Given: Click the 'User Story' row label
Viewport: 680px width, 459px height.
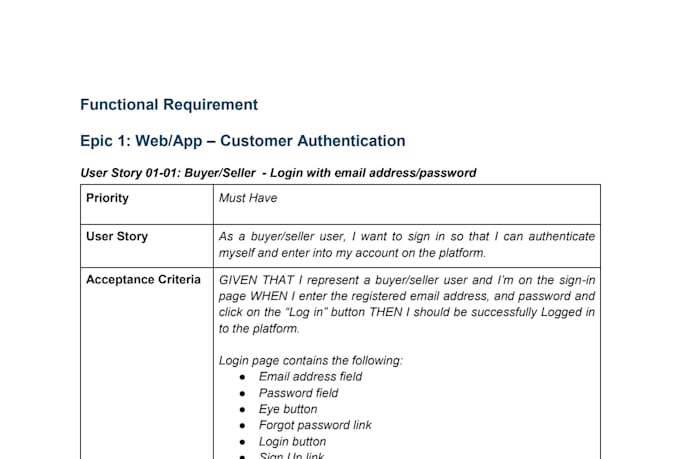Looking at the screenshot, I should click(x=117, y=236).
